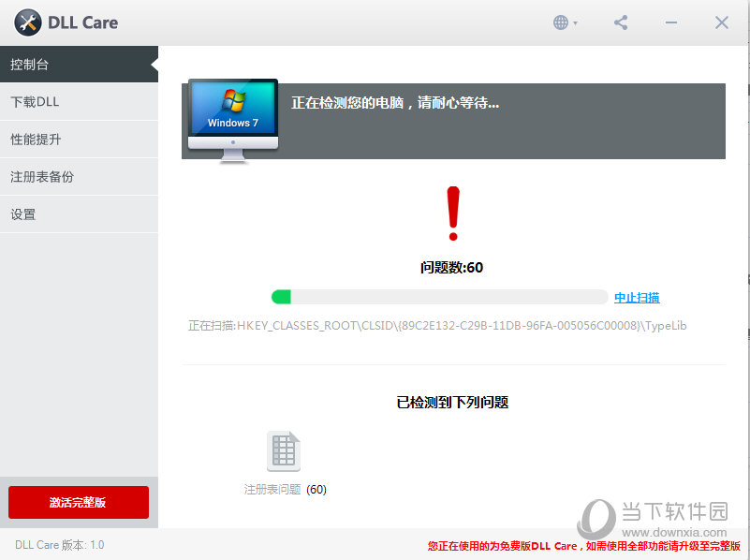The height and width of the screenshot is (560, 750).
Task: Click the red 激活完整版 button
Action: 79,502
